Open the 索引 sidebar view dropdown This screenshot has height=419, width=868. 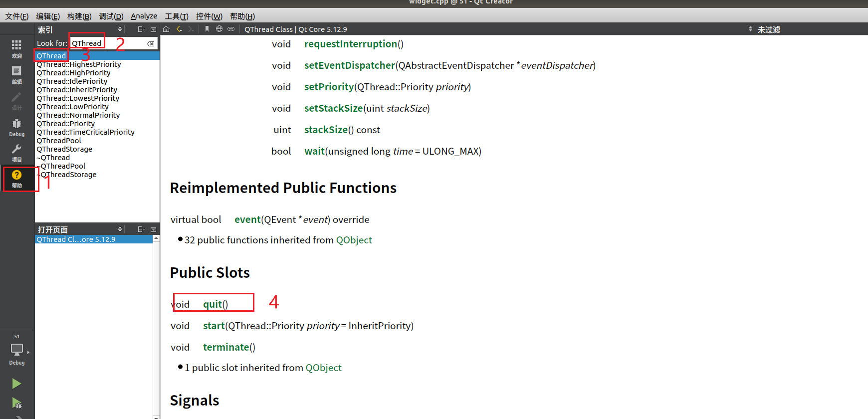80,29
